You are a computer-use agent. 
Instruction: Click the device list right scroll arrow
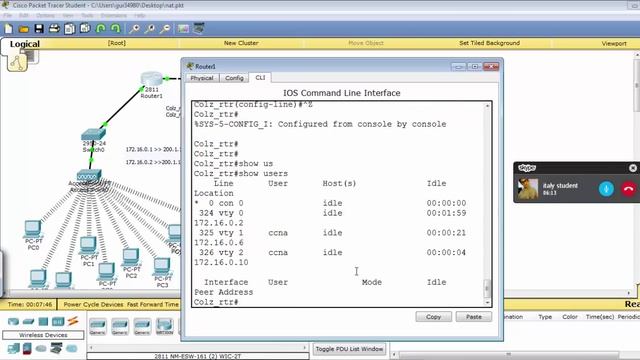(x=304, y=348)
